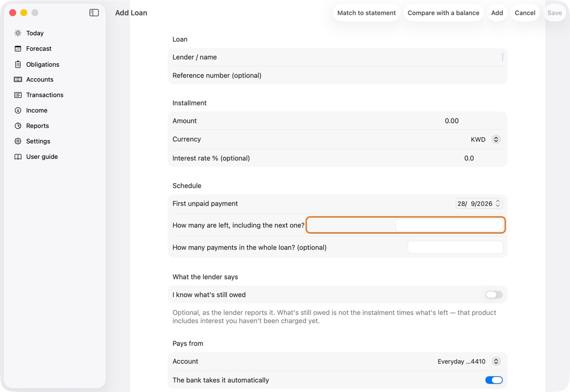570x392 pixels.
Task: Click the "How many are left" input field
Action: tap(449, 225)
